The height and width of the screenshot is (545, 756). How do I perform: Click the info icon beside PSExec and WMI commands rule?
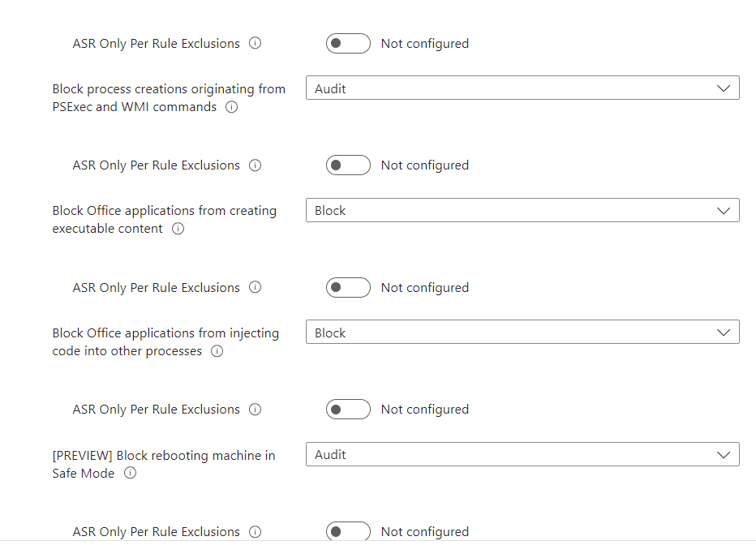pos(231,107)
